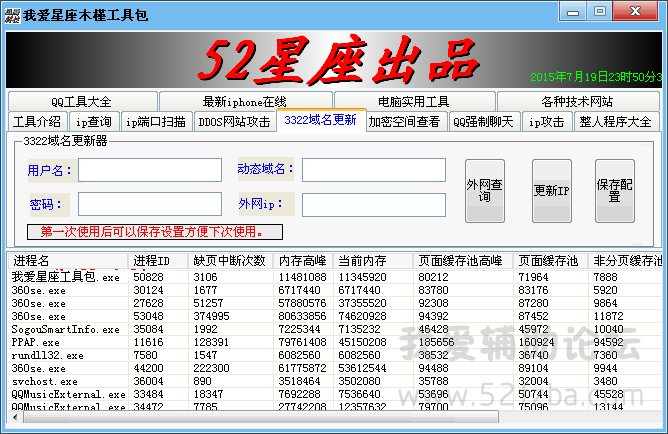Select the SogouSmartInfo.exe row
This screenshot has width=668, height=434.
[x=335, y=329]
